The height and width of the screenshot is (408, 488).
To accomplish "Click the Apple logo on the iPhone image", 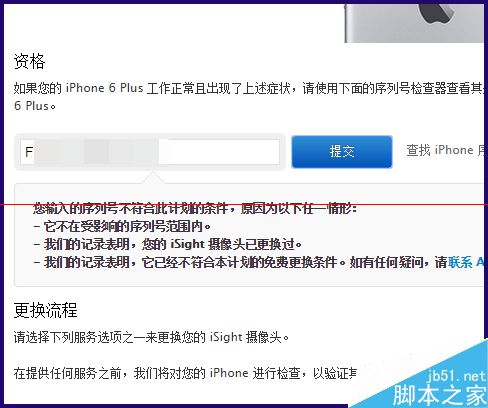I will [438, 13].
